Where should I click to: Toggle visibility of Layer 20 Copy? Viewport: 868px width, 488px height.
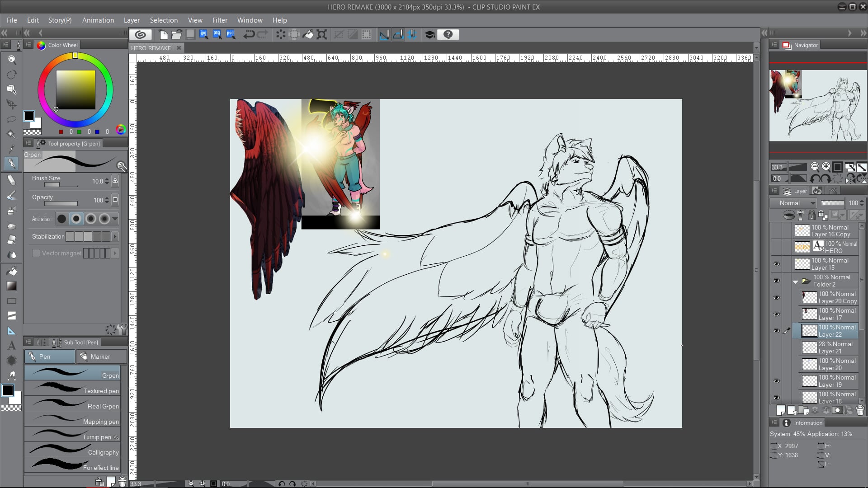(x=777, y=297)
